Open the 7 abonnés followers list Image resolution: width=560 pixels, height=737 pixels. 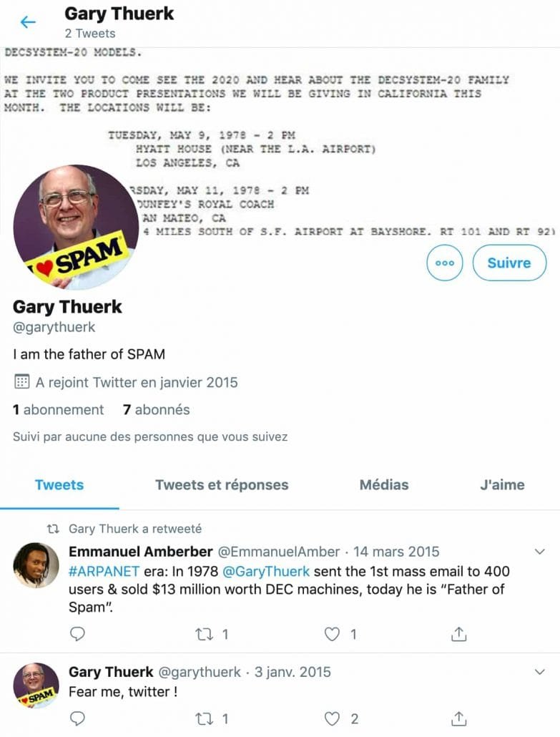[x=157, y=409]
